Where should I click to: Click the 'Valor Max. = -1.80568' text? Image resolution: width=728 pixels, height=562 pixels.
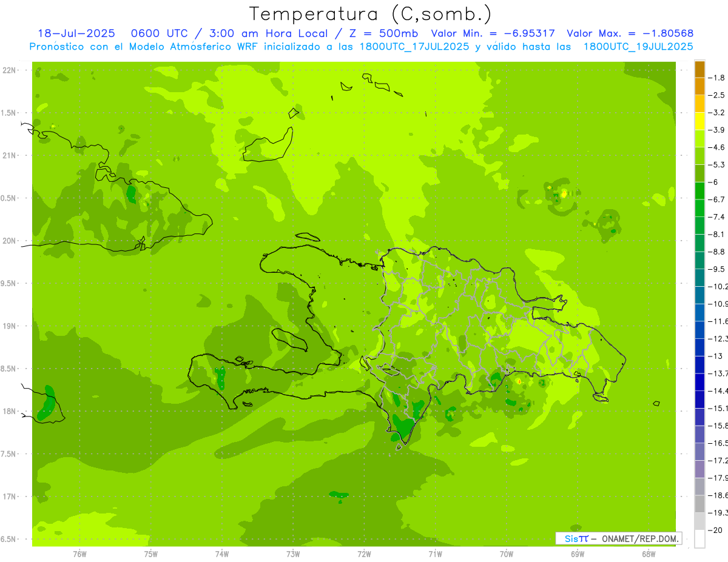click(630, 33)
